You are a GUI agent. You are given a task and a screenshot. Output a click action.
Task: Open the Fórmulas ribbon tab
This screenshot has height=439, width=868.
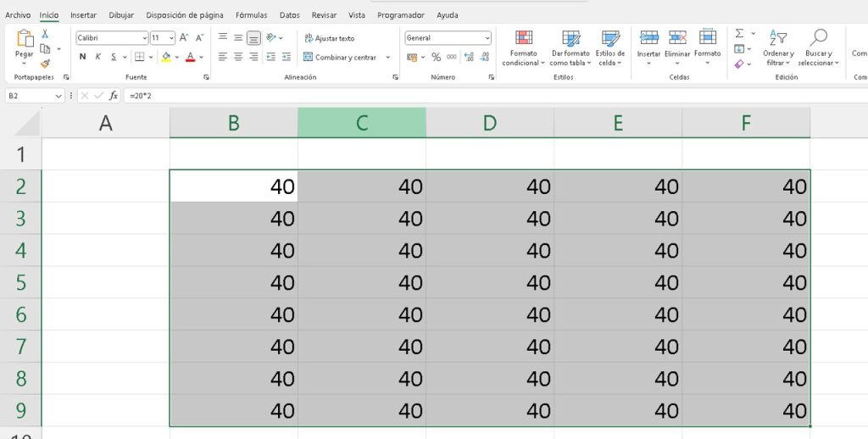point(252,15)
